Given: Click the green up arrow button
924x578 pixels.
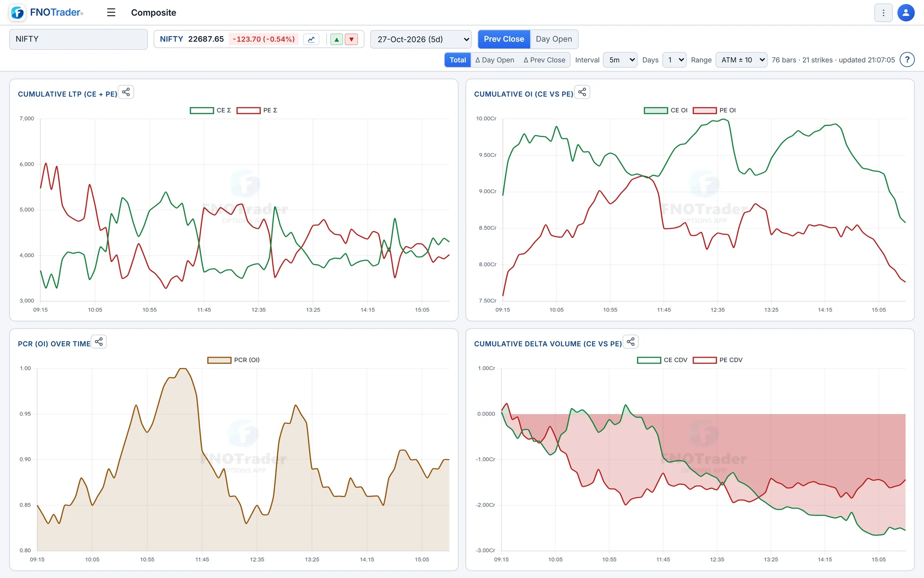Looking at the screenshot, I should click(x=337, y=39).
